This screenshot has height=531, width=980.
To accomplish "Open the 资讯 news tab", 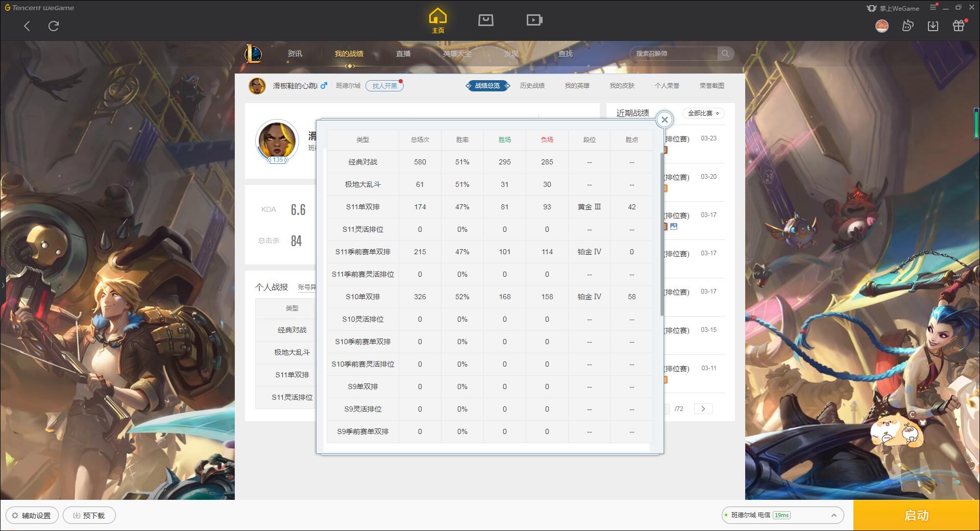I will pyautogui.click(x=295, y=54).
